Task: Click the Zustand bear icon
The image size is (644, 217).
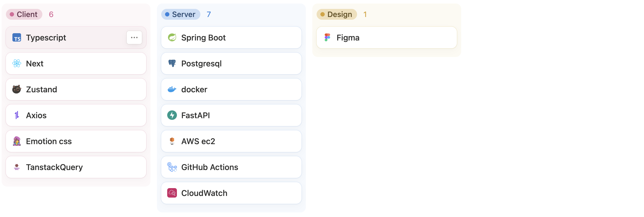Action: click(17, 89)
